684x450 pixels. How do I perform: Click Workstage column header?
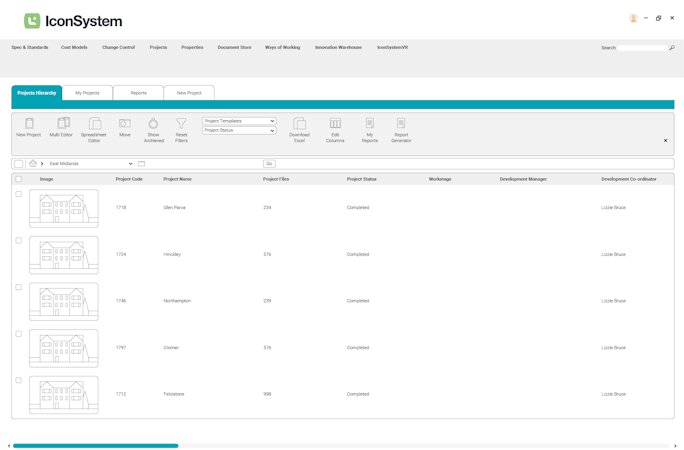click(440, 179)
